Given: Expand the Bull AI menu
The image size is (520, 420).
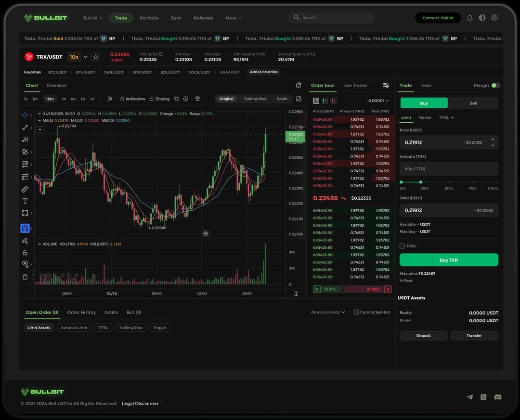Looking at the screenshot, I should 92,18.
